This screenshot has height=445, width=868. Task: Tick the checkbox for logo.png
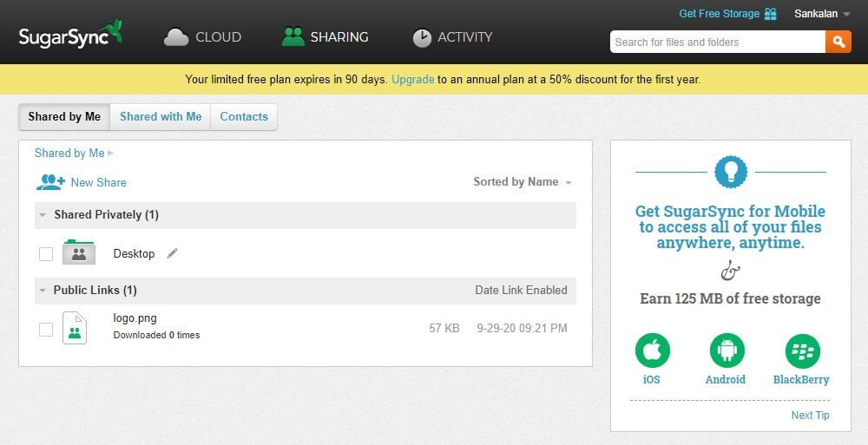(x=46, y=330)
